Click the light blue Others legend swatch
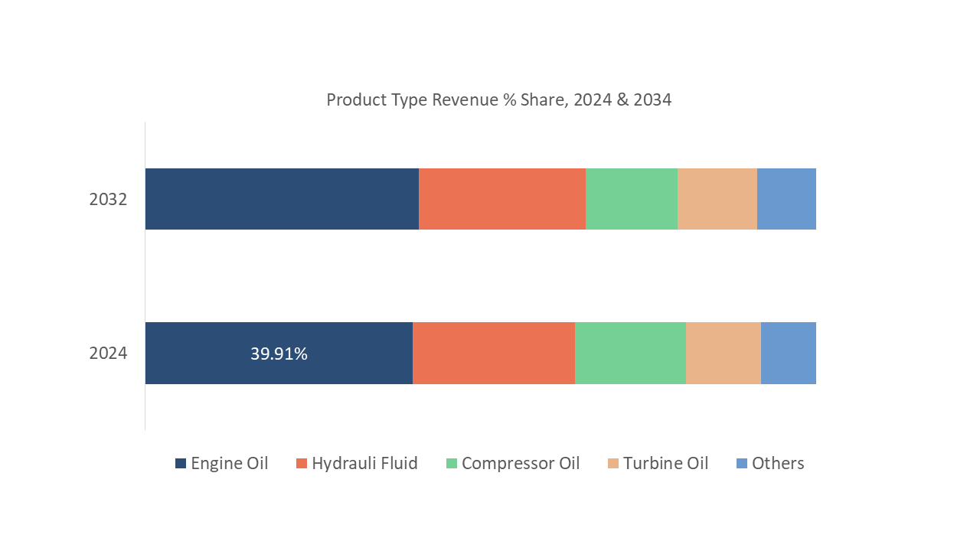 (x=741, y=464)
